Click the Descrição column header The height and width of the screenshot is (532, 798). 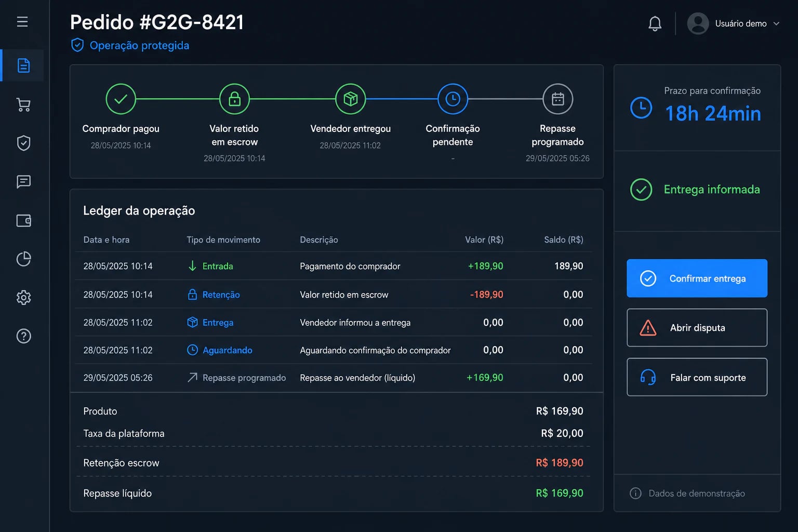tap(319, 240)
